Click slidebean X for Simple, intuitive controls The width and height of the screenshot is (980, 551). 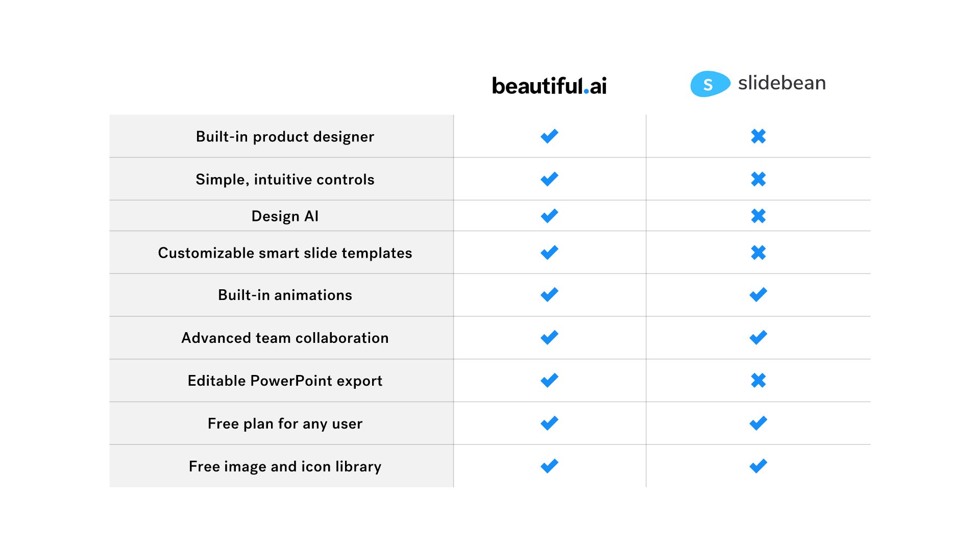tap(758, 179)
